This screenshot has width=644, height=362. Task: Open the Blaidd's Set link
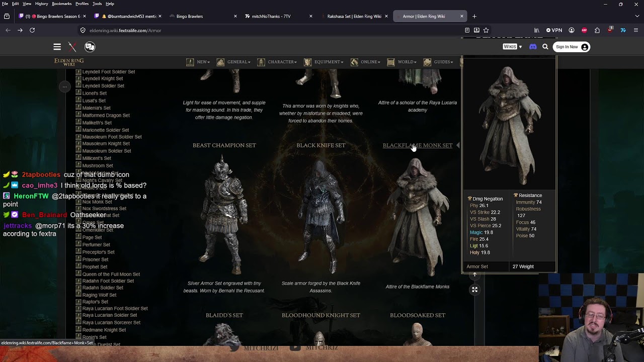pyautogui.click(x=224, y=315)
